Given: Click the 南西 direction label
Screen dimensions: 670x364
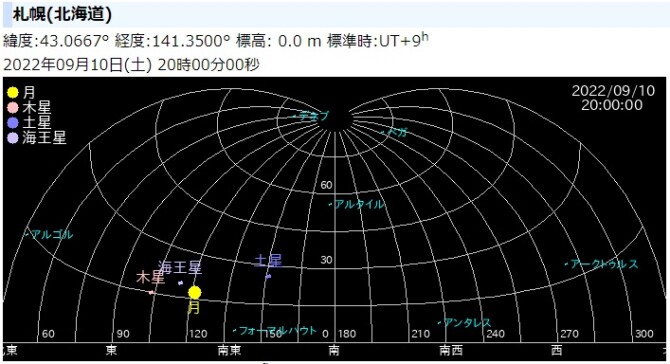Looking at the screenshot, I should point(451,350).
